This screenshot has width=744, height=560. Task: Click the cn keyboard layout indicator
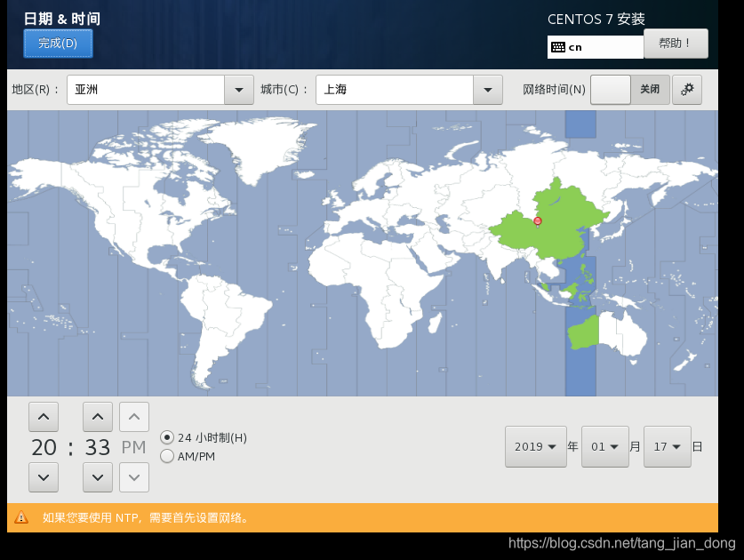(x=595, y=47)
